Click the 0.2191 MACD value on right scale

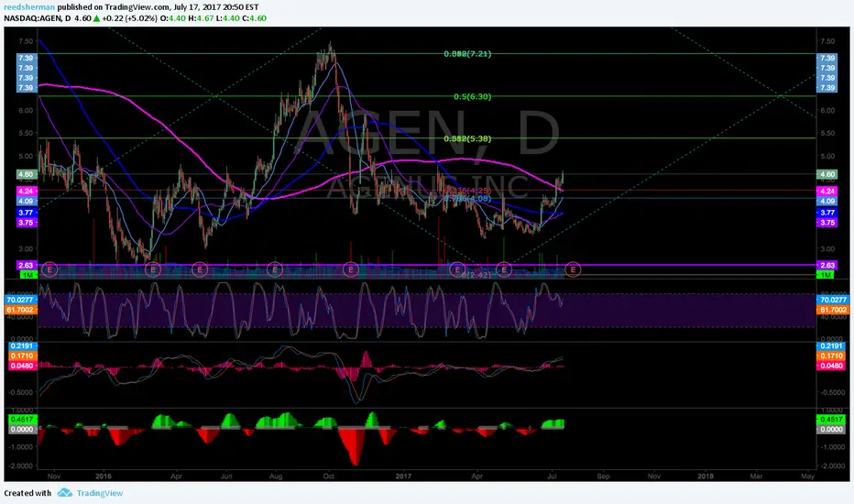coord(831,346)
